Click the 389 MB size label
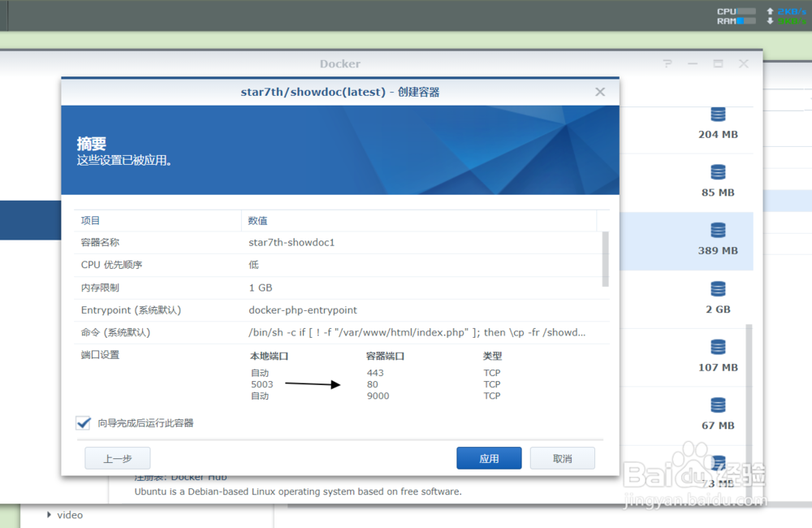Image resolution: width=812 pixels, height=528 pixels. (718, 251)
